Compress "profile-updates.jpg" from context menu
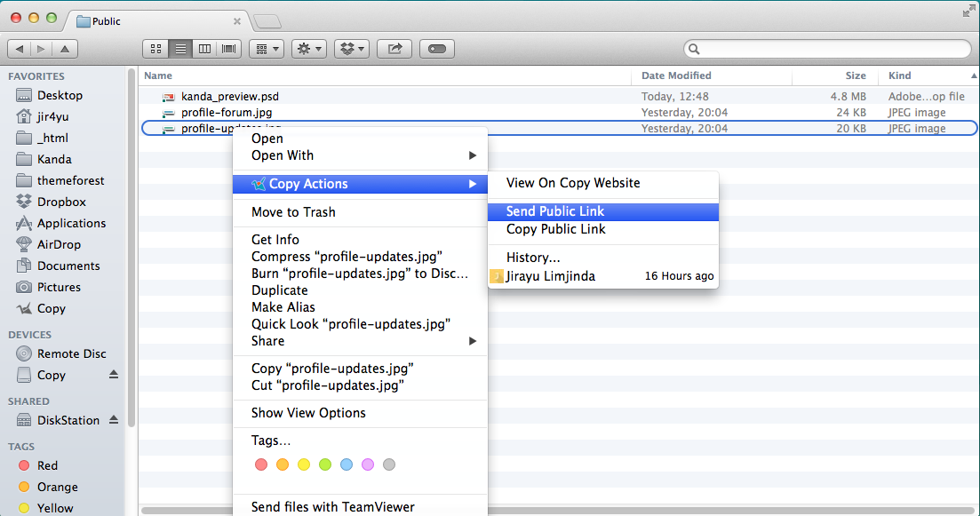 point(360,257)
